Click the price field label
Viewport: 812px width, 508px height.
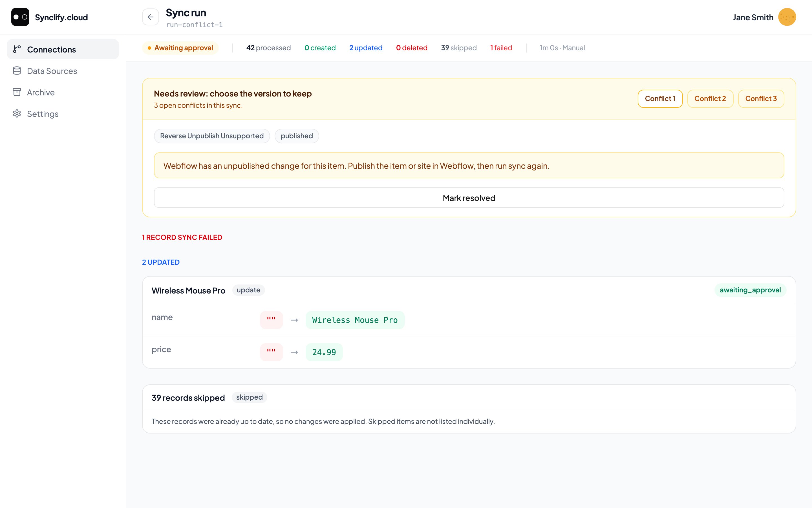(161, 350)
